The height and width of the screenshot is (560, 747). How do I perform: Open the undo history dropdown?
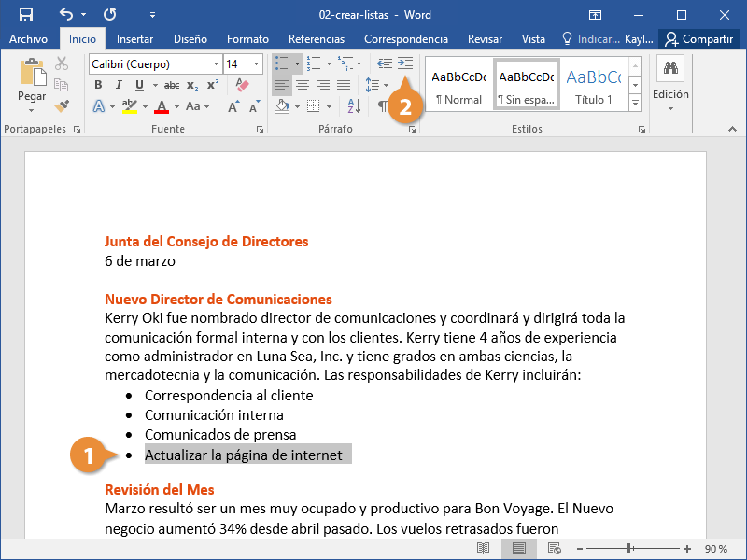(83, 15)
